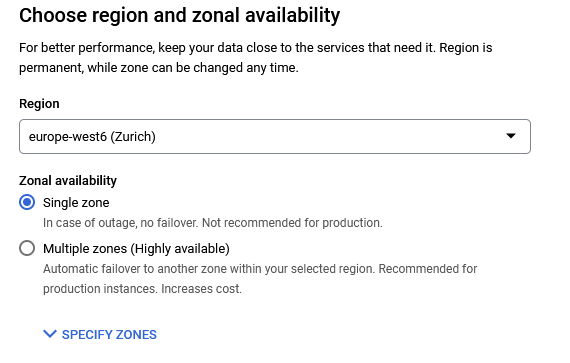The width and height of the screenshot is (570, 363).
Task: Select the Multiple zones radio button
Action: point(27,248)
